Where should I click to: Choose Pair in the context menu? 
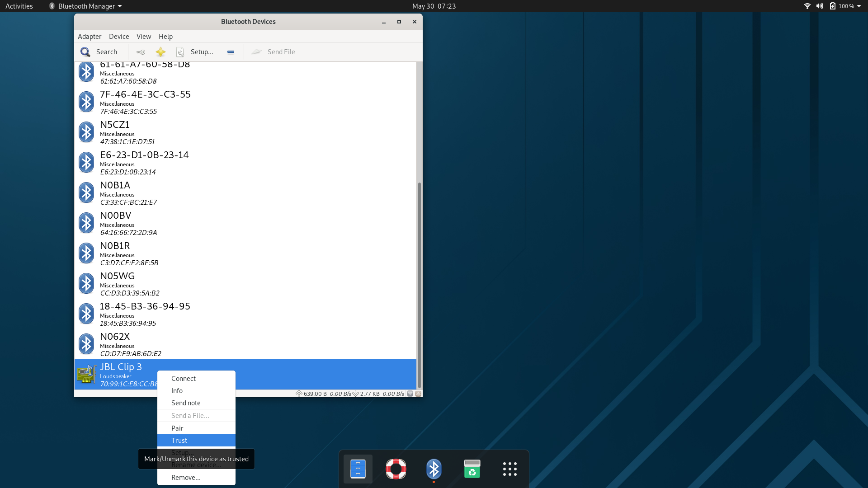pos(196,428)
